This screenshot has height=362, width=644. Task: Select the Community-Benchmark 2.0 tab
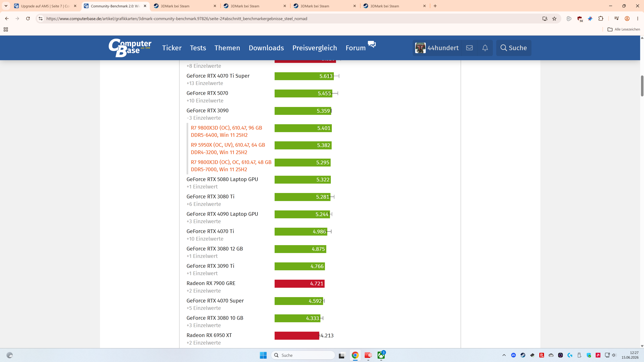coord(115,6)
